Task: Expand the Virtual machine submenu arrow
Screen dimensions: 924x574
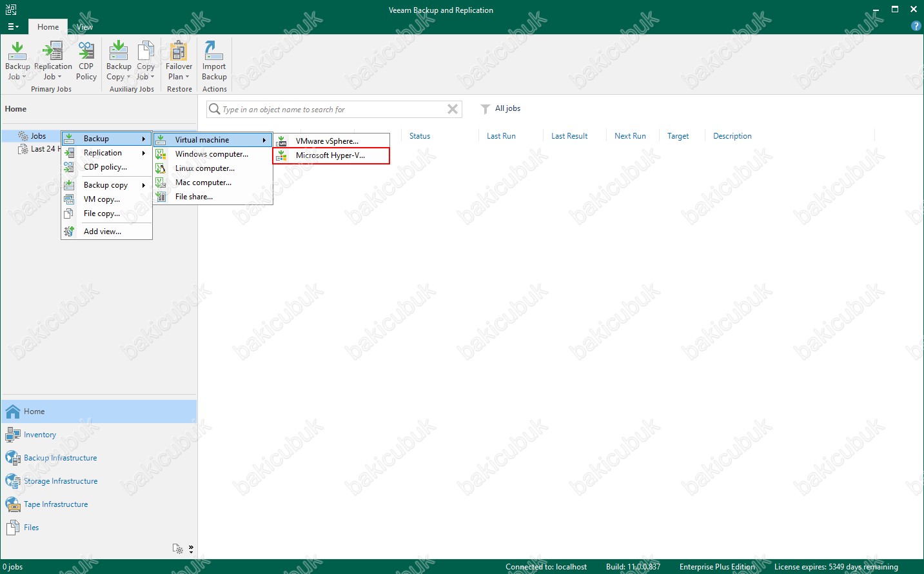Action: [264, 141]
